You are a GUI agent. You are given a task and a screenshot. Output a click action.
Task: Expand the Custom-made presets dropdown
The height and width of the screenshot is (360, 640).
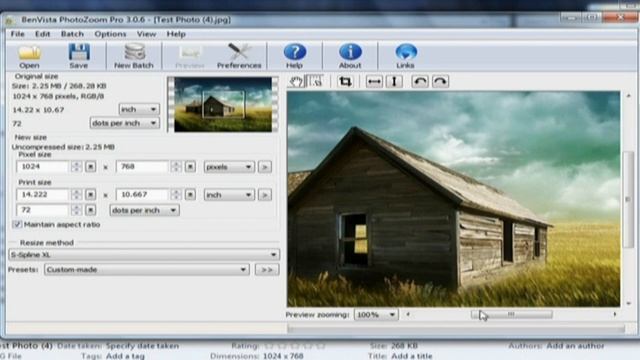[x=147, y=269]
